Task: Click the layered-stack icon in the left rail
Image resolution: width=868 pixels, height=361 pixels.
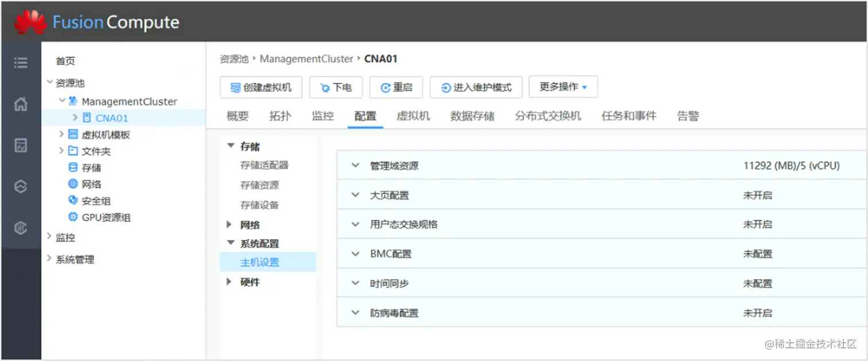Action: [21, 186]
